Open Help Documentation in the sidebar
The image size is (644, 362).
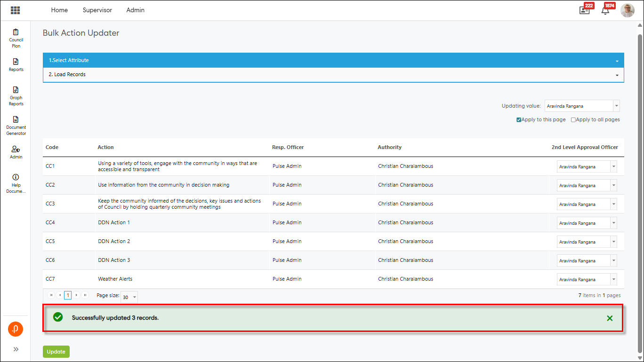point(16,183)
